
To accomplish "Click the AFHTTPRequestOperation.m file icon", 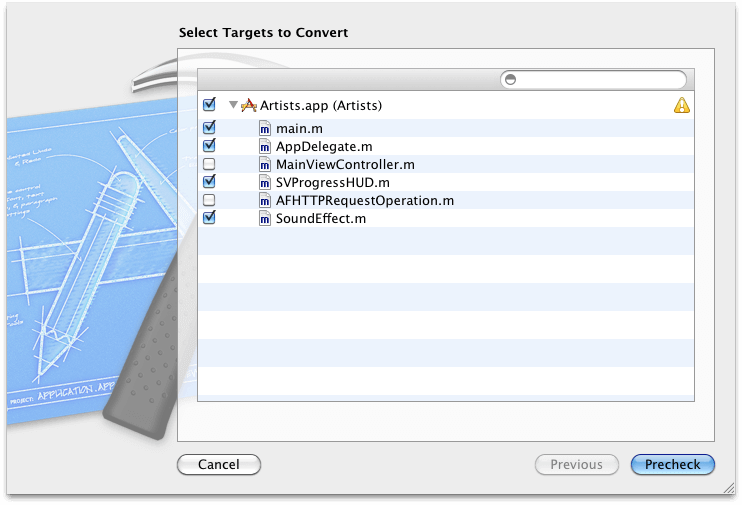I will (265, 200).
